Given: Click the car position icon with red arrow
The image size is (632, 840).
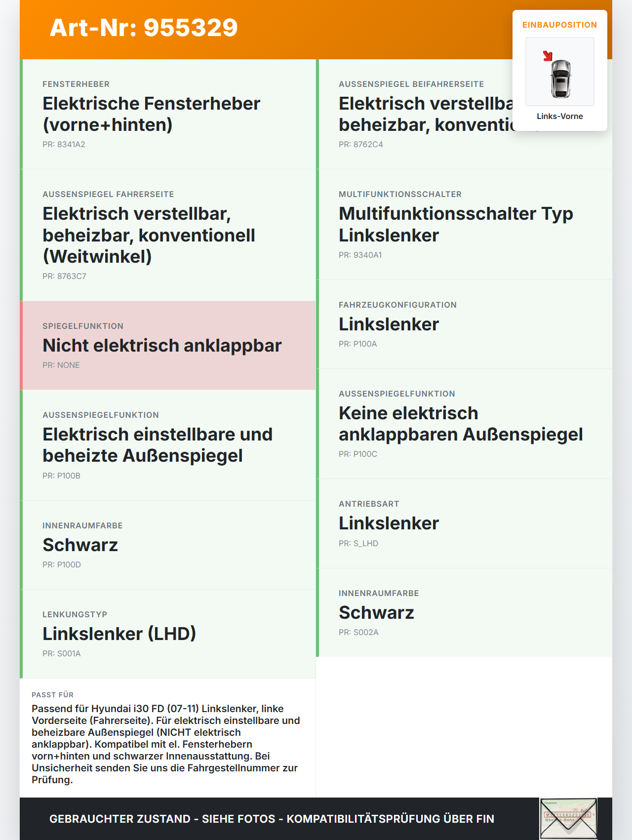Looking at the screenshot, I should point(559,72).
